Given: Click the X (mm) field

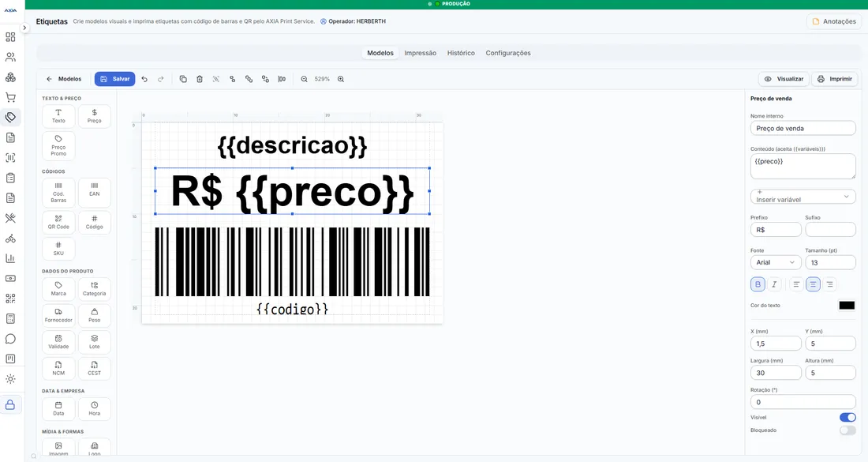Looking at the screenshot, I should [776, 344].
